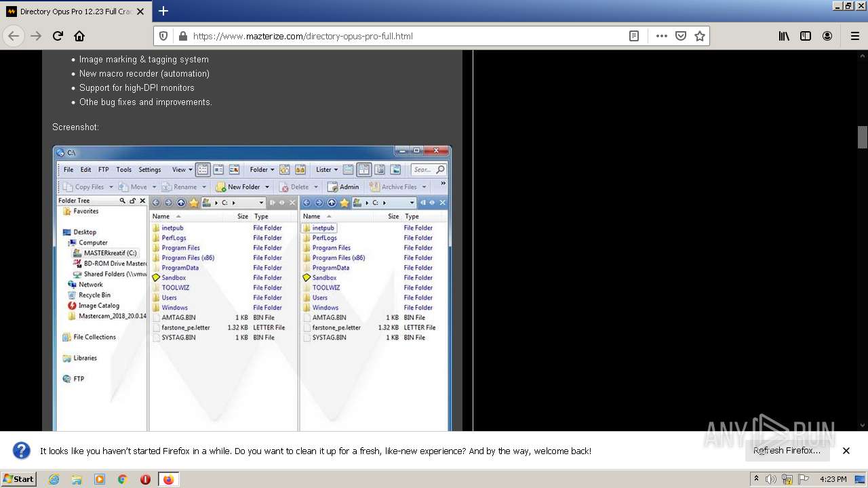Open the Firefox home page icon
The height and width of the screenshot is (488, 868).
(79, 36)
